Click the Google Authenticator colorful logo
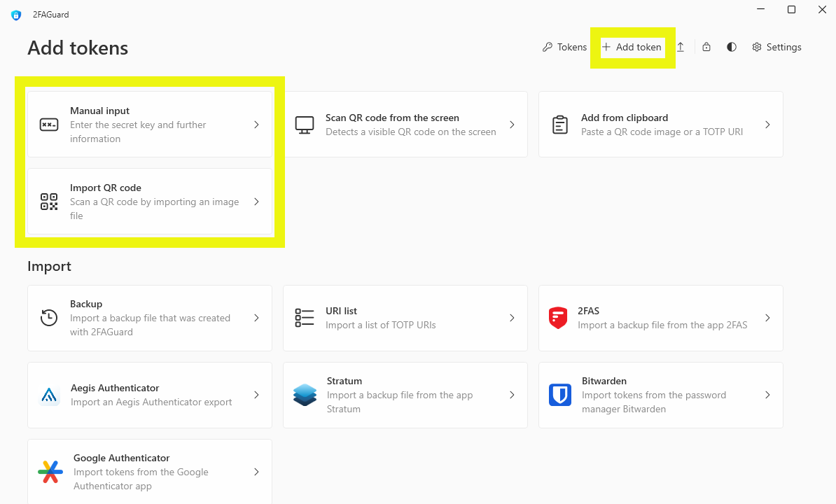The height and width of the screenshot is (504, 836). [x=50, y=472]
